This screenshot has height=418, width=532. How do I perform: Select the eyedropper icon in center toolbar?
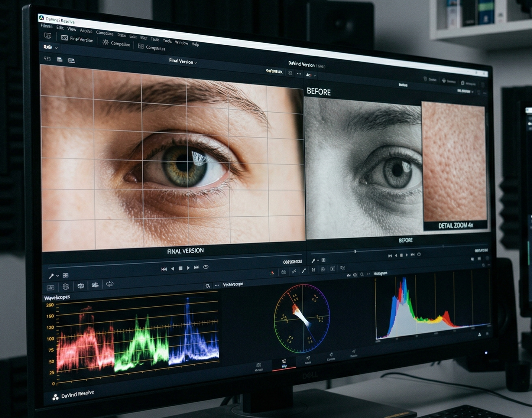(x=304, y=270)
